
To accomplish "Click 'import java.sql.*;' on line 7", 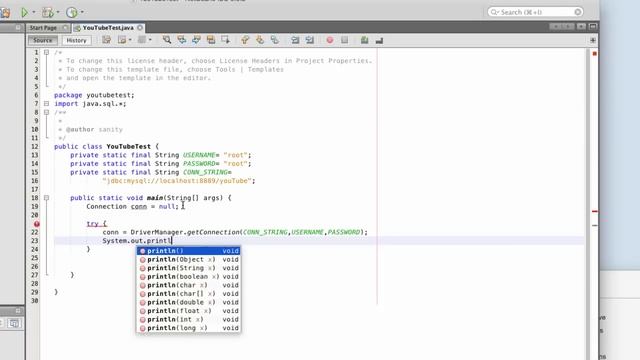I will (90, 104).
